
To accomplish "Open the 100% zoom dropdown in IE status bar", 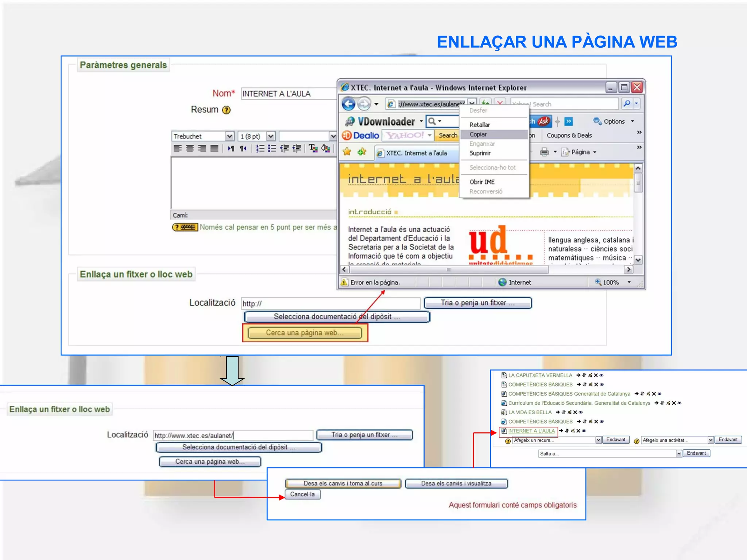I will pos(629,282).
